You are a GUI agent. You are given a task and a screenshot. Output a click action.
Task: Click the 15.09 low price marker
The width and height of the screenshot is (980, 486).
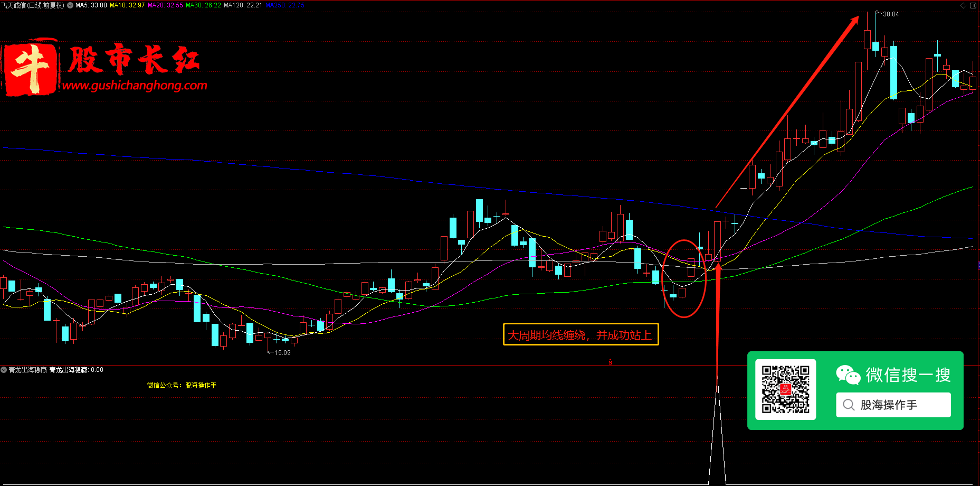(282, 353)
